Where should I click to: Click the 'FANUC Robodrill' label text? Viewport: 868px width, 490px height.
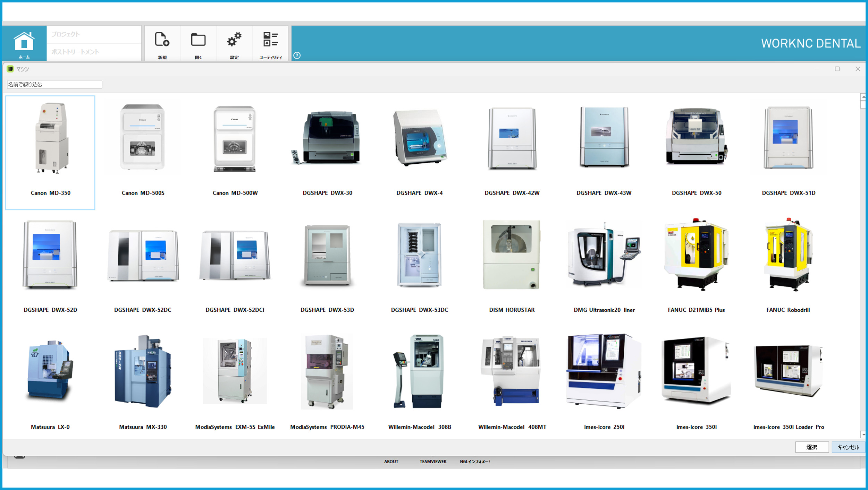(788, 310)
